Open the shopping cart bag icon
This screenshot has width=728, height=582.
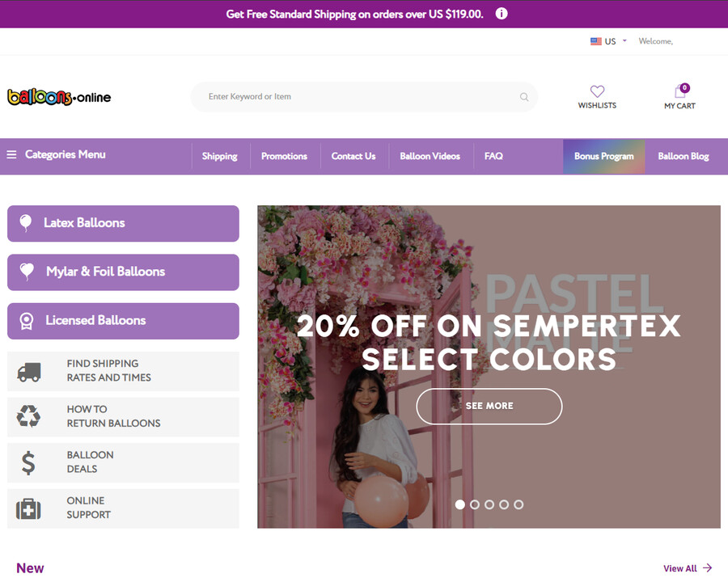point(679,91)
